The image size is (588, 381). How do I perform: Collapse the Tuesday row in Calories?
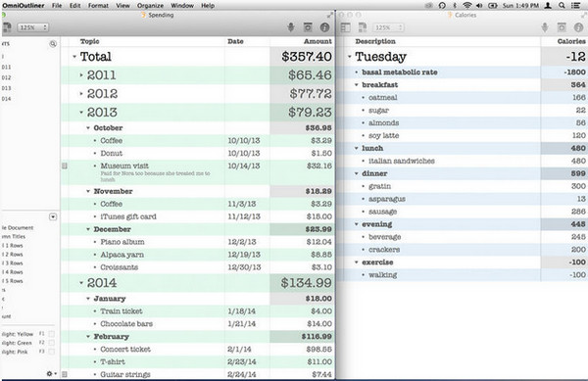click(x=349, y=57)
